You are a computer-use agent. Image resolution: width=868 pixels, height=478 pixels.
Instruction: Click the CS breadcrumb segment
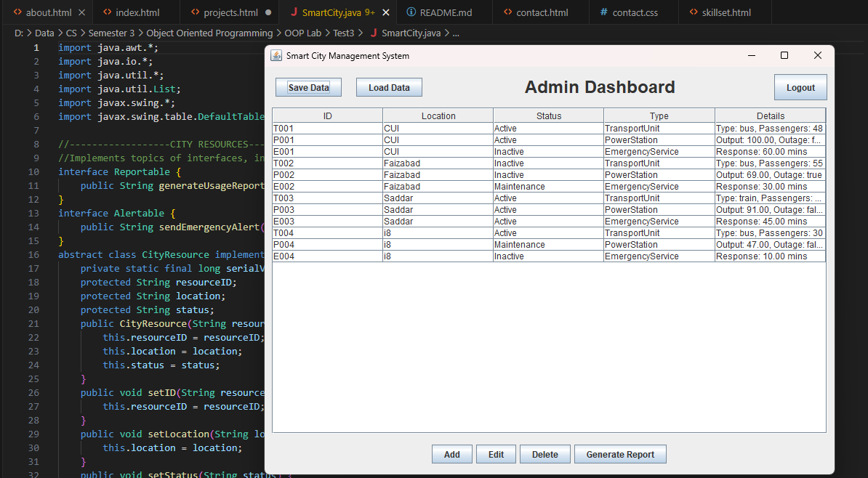click(71, 33)
